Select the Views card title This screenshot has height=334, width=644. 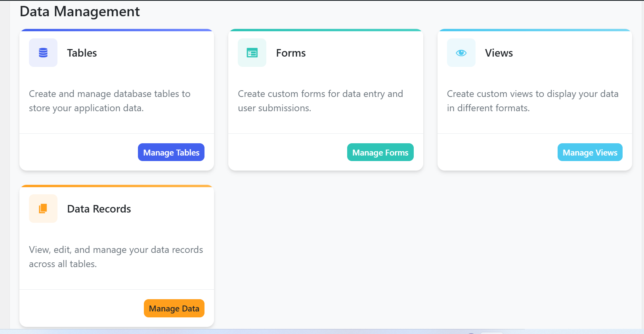pyautogui.click(x=499, y=53)
